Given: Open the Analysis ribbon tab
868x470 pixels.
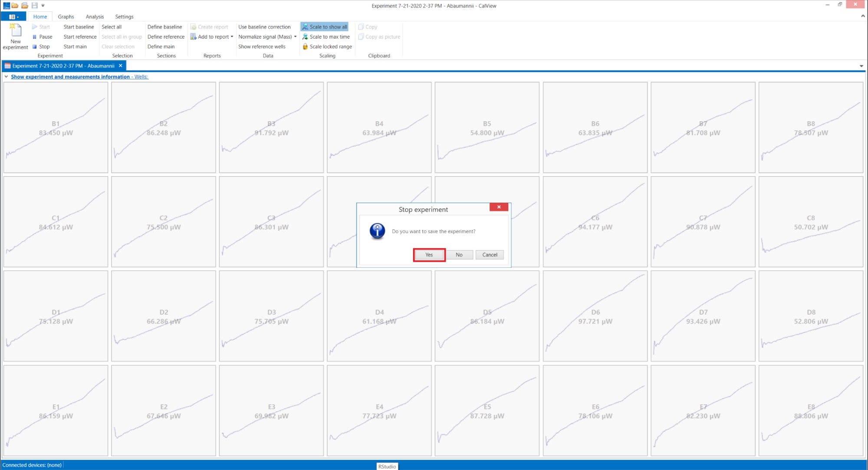Looking at the screenshot, I should (x=95, y=17).
